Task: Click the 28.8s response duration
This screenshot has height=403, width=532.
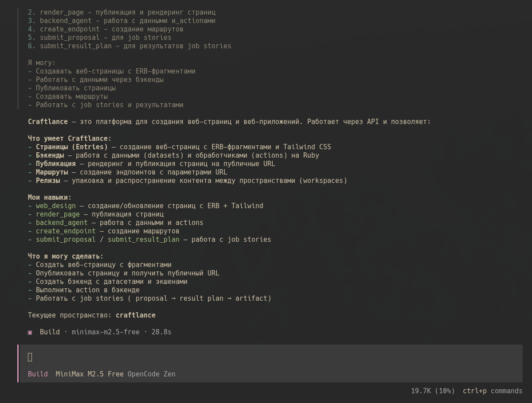Action: point(161,332)
